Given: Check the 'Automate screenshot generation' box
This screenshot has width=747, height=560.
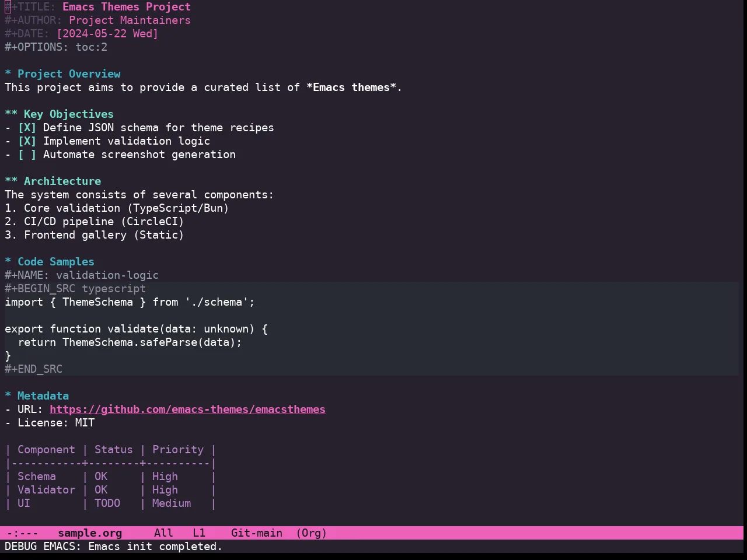Looking at the screenshot, I should click(27, 155).
